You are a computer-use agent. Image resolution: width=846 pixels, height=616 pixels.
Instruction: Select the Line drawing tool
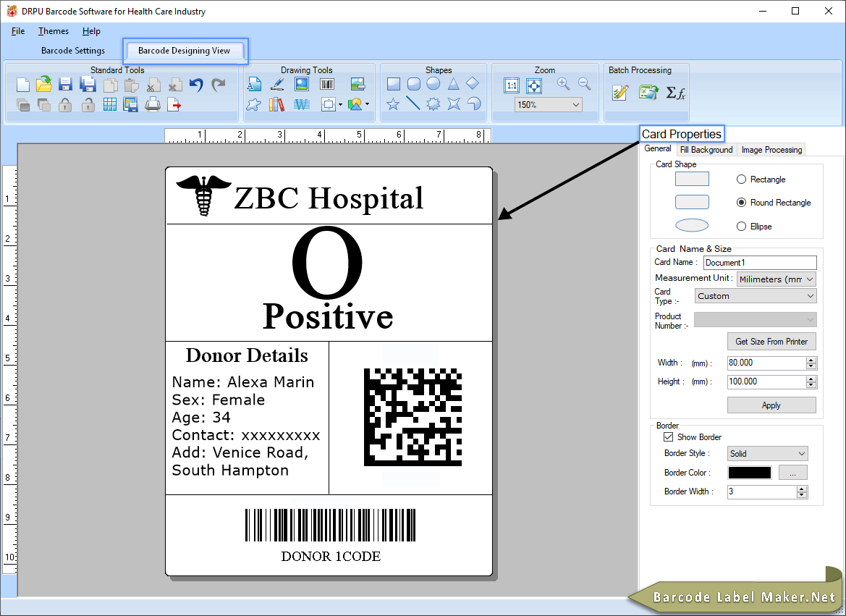coord(413,103)
